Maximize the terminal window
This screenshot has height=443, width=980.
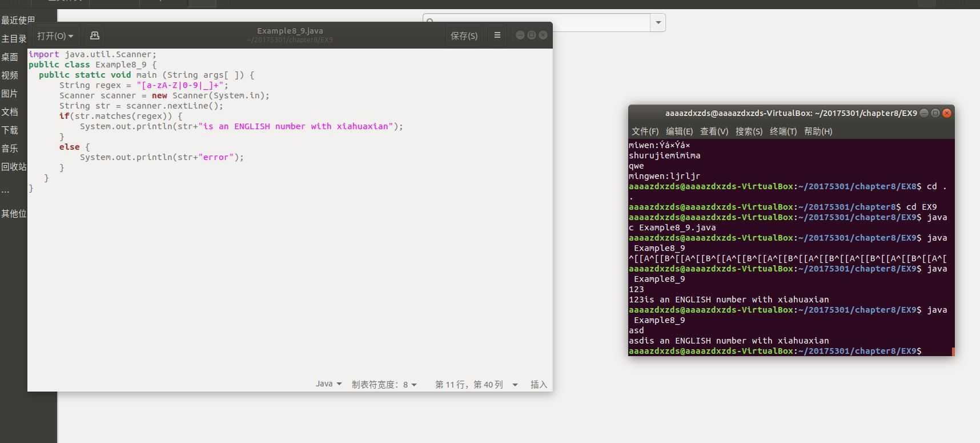tap(935, 113)
